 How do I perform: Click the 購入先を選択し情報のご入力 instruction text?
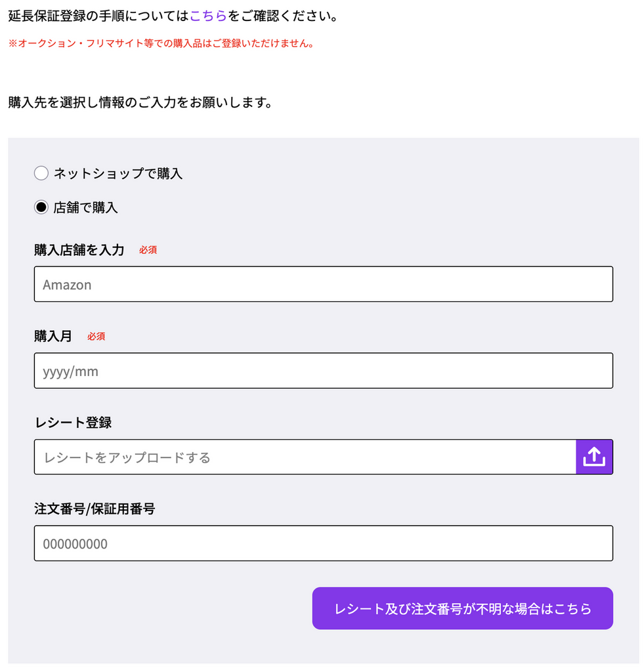click(x=140, y=102)
